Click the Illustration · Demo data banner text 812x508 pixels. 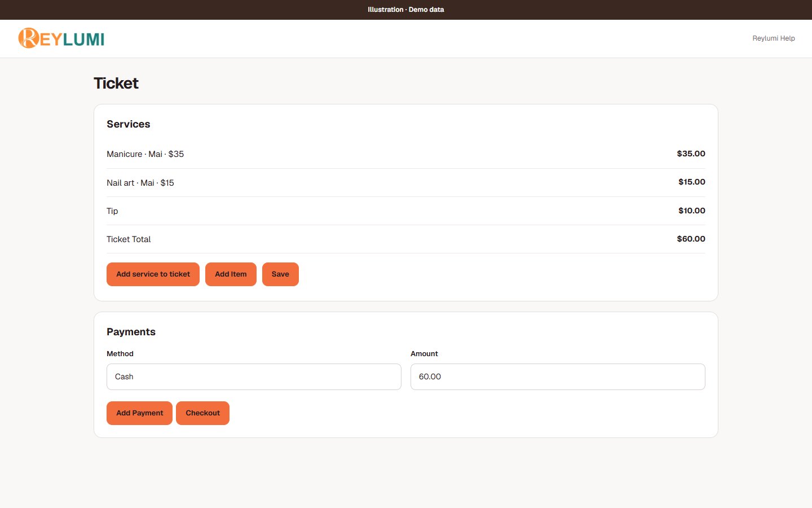tap(406, 10)
